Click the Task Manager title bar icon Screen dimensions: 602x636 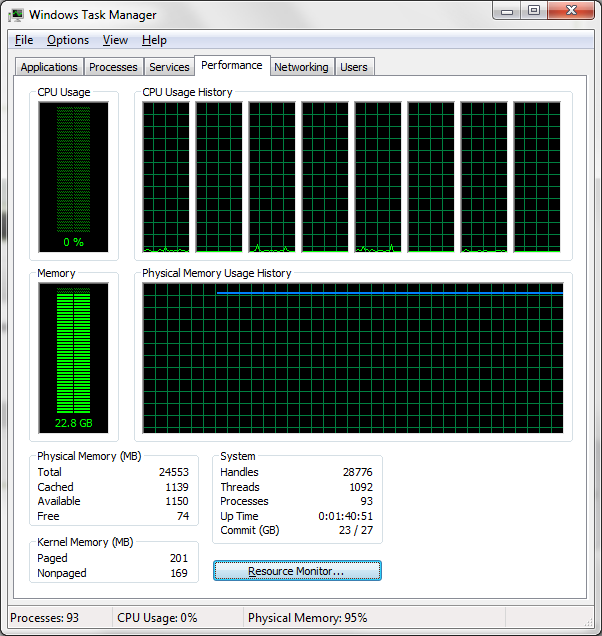[16, 15]
